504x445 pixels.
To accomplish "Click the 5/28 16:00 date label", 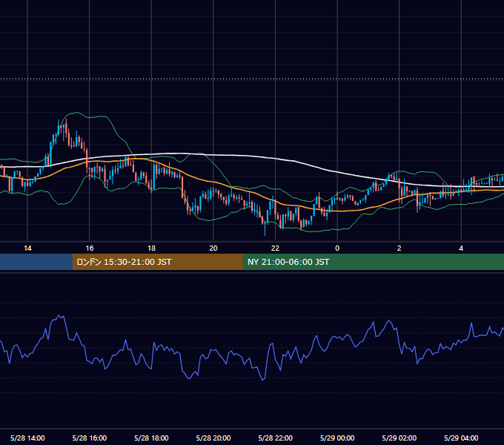I will pyautogui.click(x=90, y=438).
